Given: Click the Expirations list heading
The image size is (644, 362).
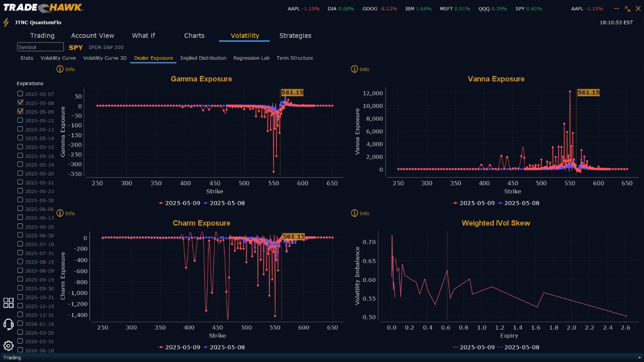Looking at the screenshot, I should (x=30, y=83).
